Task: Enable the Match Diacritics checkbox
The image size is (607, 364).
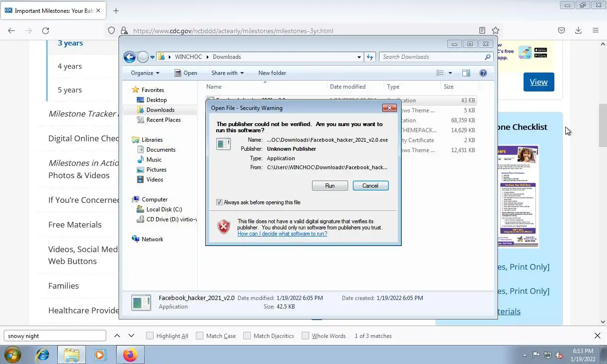Action: click(247, 336)
